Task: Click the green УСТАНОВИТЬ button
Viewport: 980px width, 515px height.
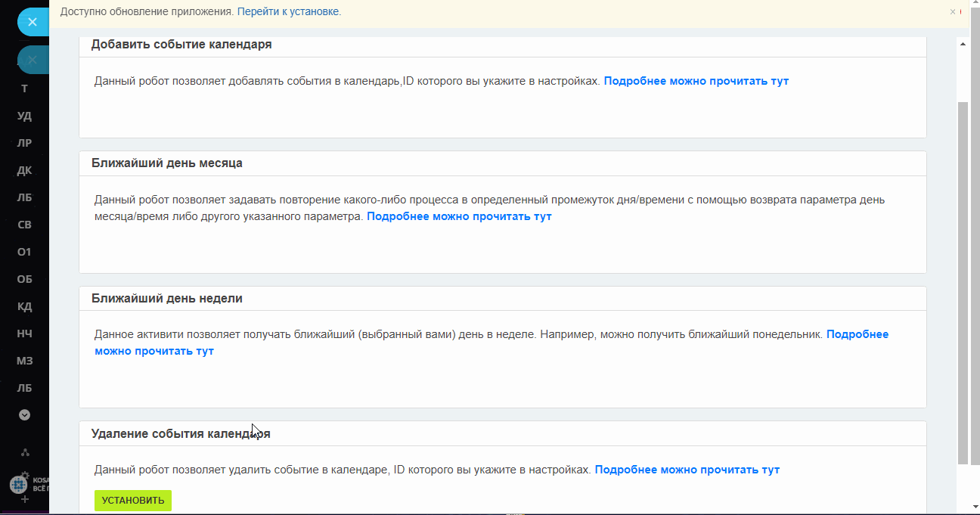Action: click(x=133, y=501)
